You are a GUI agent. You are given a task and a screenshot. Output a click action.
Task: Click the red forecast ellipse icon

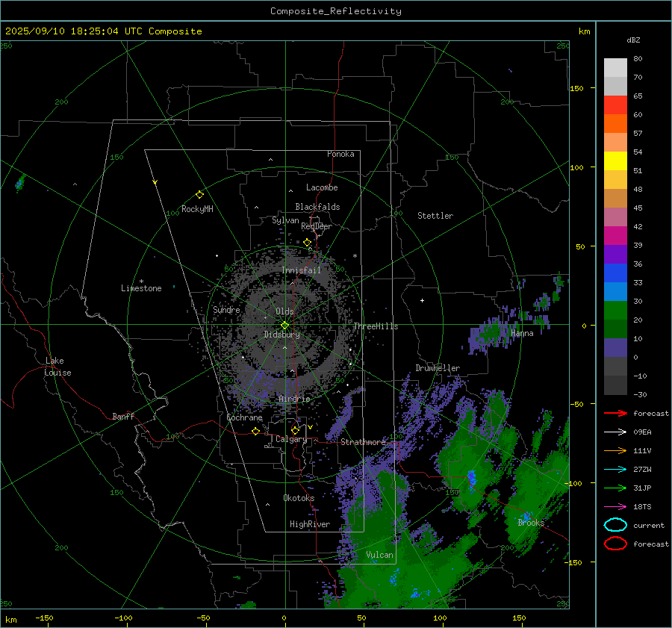(x=615, y=544)
